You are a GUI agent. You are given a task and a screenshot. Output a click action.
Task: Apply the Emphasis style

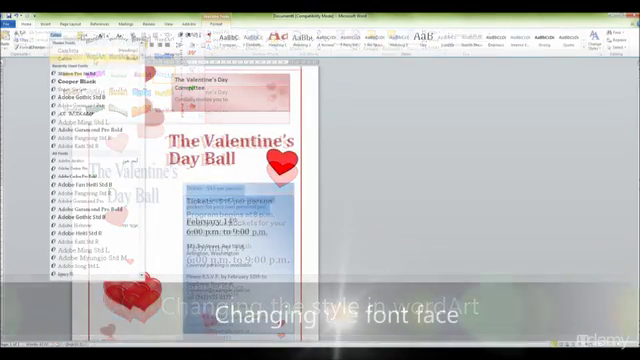coord(496,40)
